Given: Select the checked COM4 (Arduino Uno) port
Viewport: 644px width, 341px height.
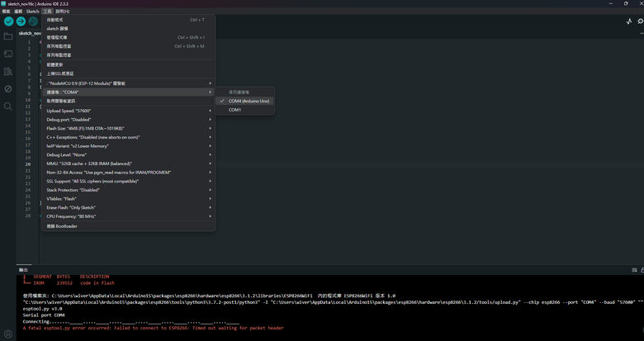Looking at the screenshot, I should pyautogui.click(x=244, y=101).
